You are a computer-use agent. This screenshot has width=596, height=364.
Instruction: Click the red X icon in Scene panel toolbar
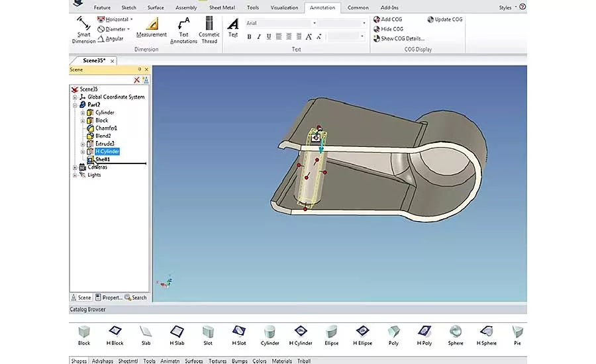point(137,80)
